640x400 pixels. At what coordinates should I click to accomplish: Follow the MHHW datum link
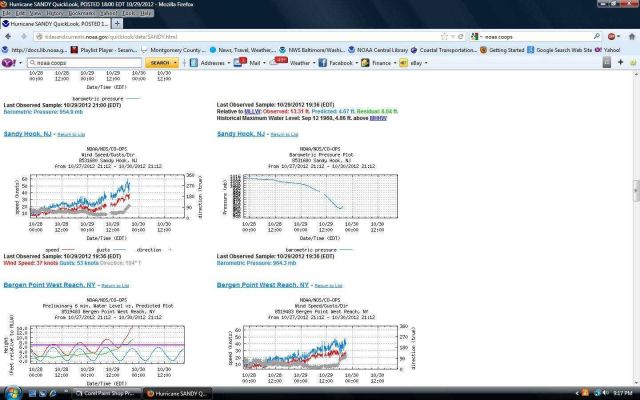[378, 118]
